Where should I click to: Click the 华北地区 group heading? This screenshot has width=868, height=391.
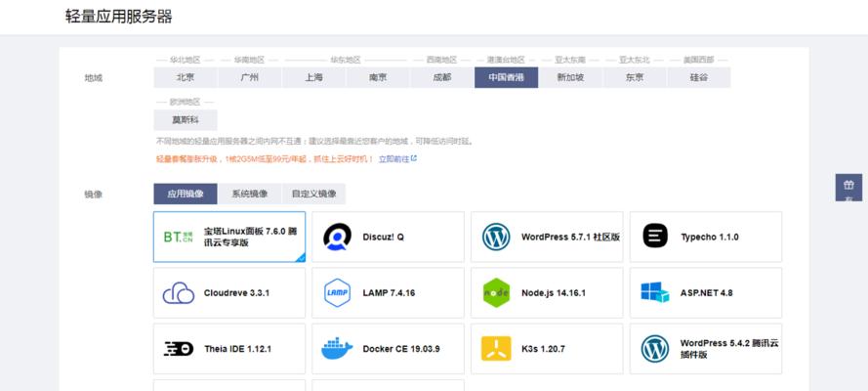click(x=185, y=60)
